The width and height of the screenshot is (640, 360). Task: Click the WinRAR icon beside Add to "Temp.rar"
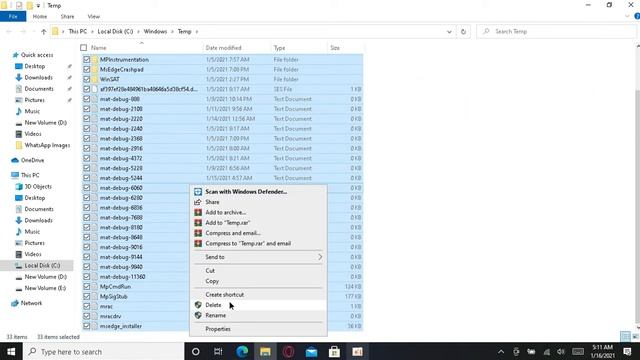point(198,223)
